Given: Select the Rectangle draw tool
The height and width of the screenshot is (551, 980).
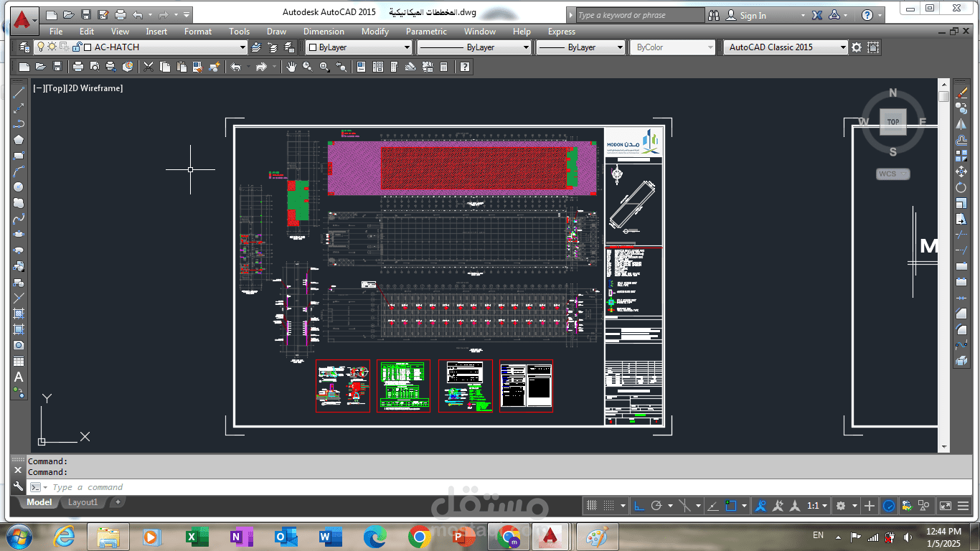Looking at the screenshot, I should pyautogui.click(x=19, y=156).
